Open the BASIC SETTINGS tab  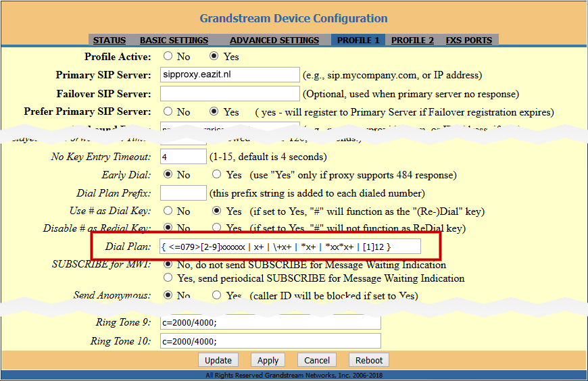[x=174, y=40]
